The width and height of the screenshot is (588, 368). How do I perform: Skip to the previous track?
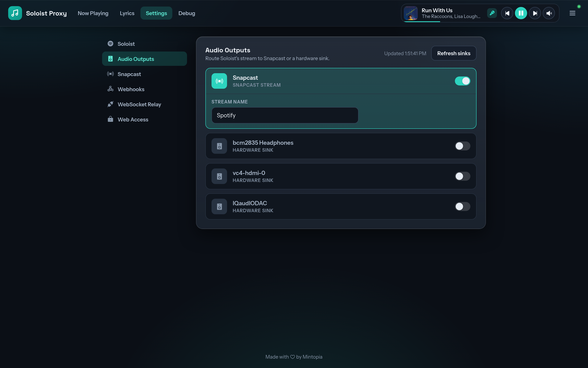click(x=507, y=13)
